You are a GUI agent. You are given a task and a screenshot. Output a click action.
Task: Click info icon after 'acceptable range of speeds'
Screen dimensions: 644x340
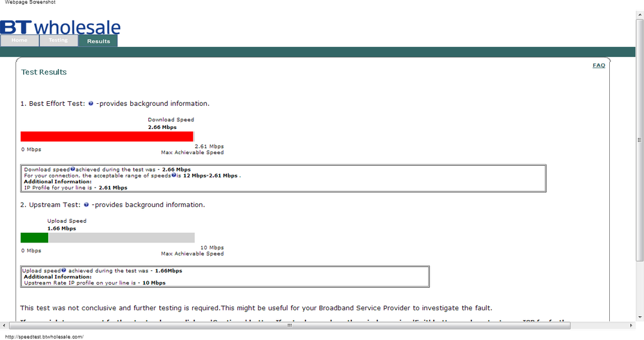[174, 175]
